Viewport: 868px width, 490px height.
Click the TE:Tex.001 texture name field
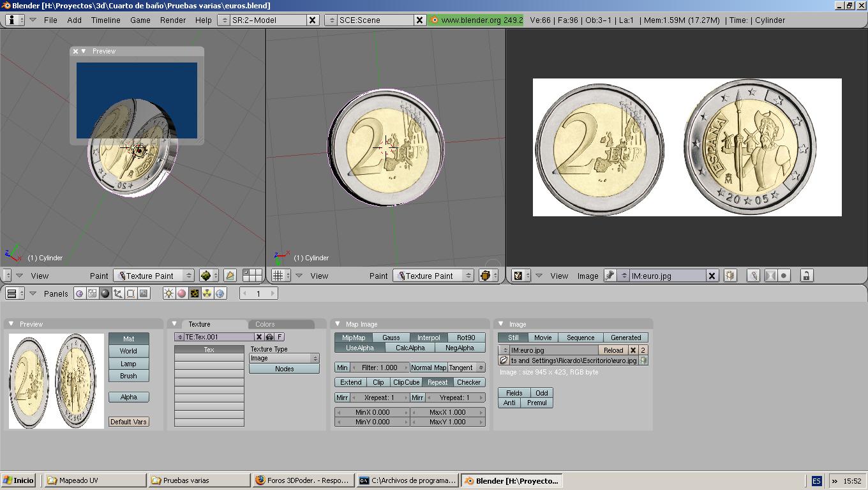(x=218, y=337)
